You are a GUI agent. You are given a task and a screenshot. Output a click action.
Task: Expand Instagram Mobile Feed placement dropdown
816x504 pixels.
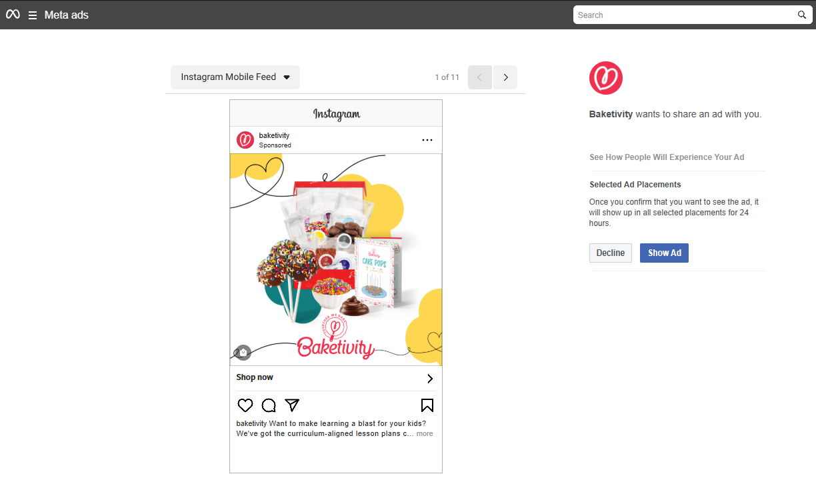(x=235, y=77)
